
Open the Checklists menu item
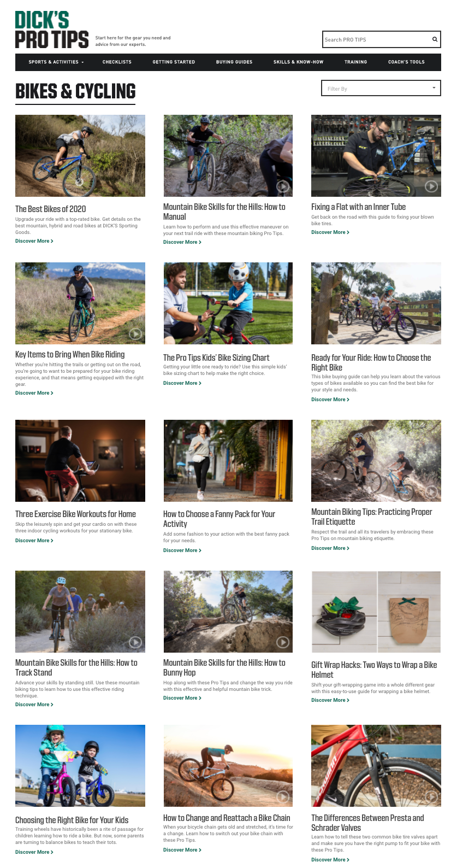click(117, 62)
